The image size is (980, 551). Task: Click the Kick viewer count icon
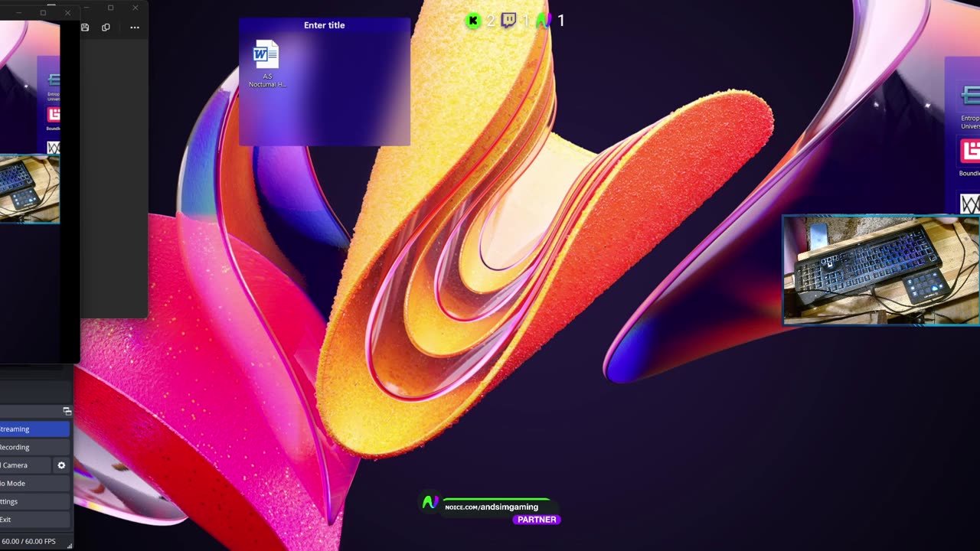point(473,21)
